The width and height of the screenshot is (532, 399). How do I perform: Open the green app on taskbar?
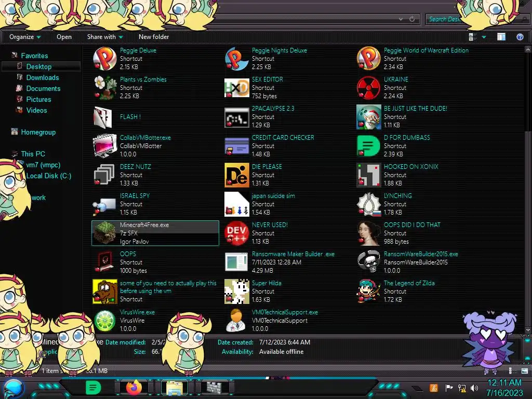tap(93, 388)
